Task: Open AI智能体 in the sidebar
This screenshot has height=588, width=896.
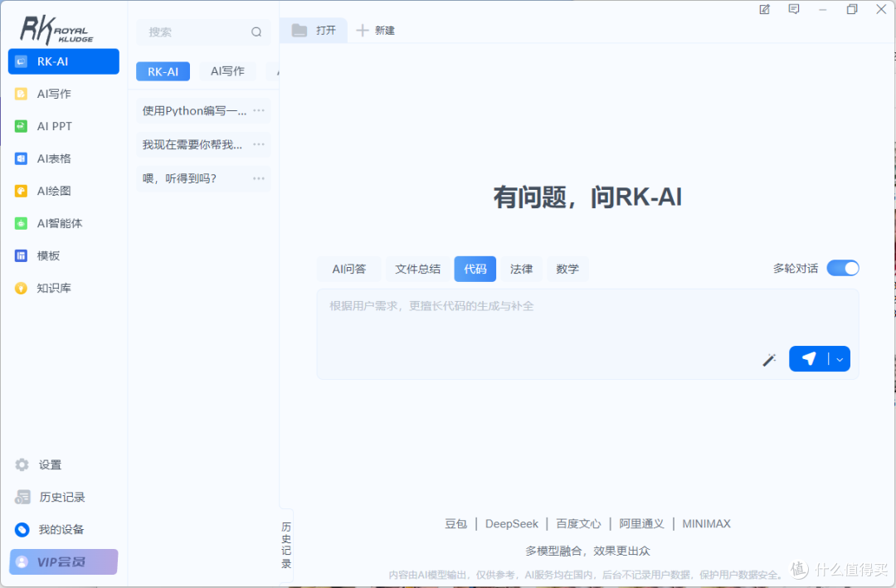Action: tap(63, 223)
